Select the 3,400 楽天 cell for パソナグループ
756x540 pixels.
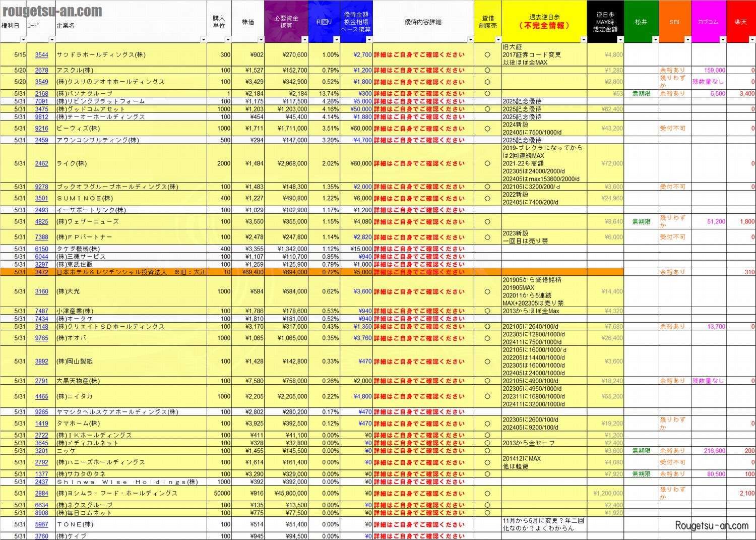coord(741,94)
